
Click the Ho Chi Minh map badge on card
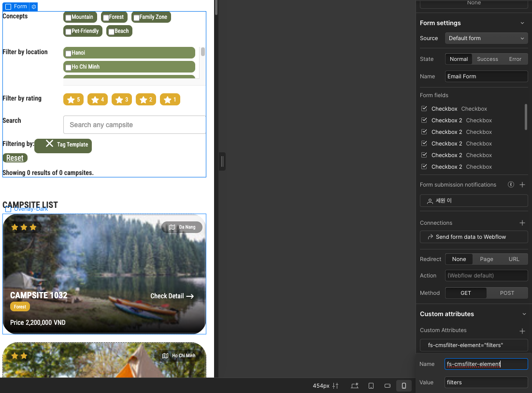(x=178, y=356)
